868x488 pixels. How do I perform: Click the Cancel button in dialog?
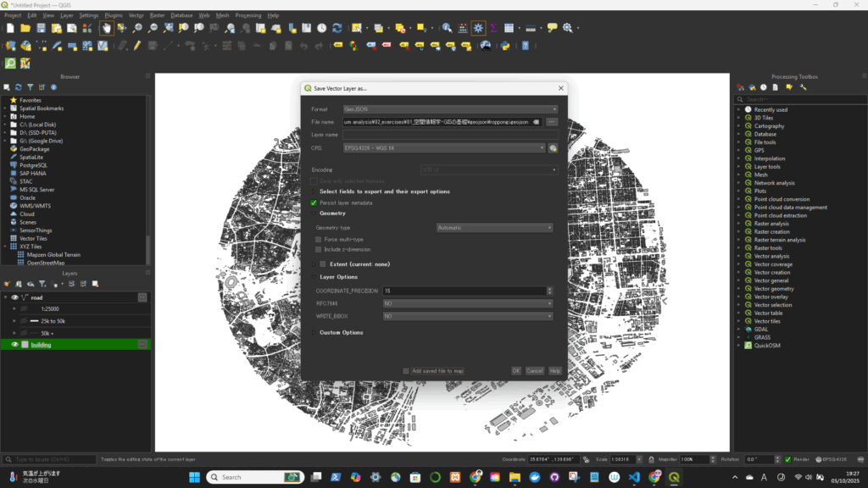tap(534, 370)
